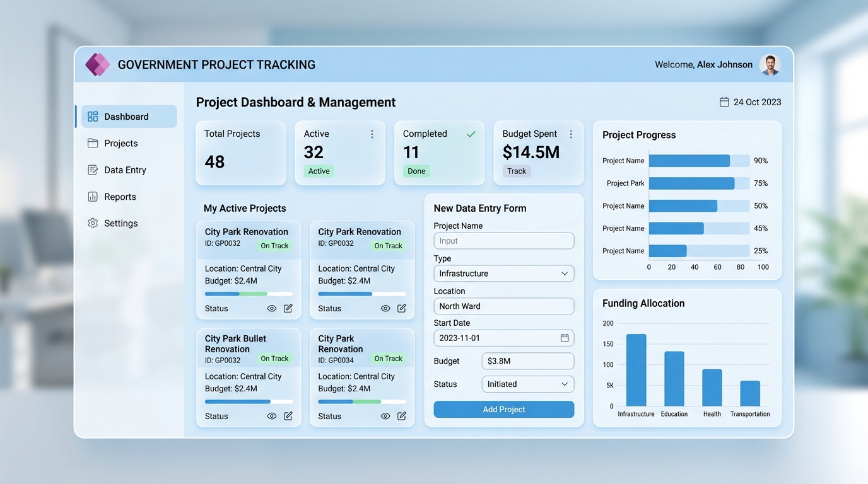This screenshot has height=484, width=868.
Task: Expand the Status dropdown showing Initiated
Action: (527, 384)
